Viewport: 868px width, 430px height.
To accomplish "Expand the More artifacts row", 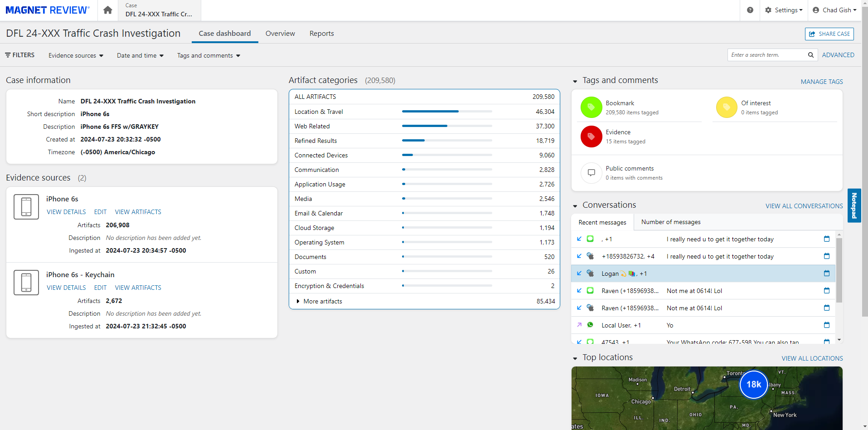I will 298,301.
